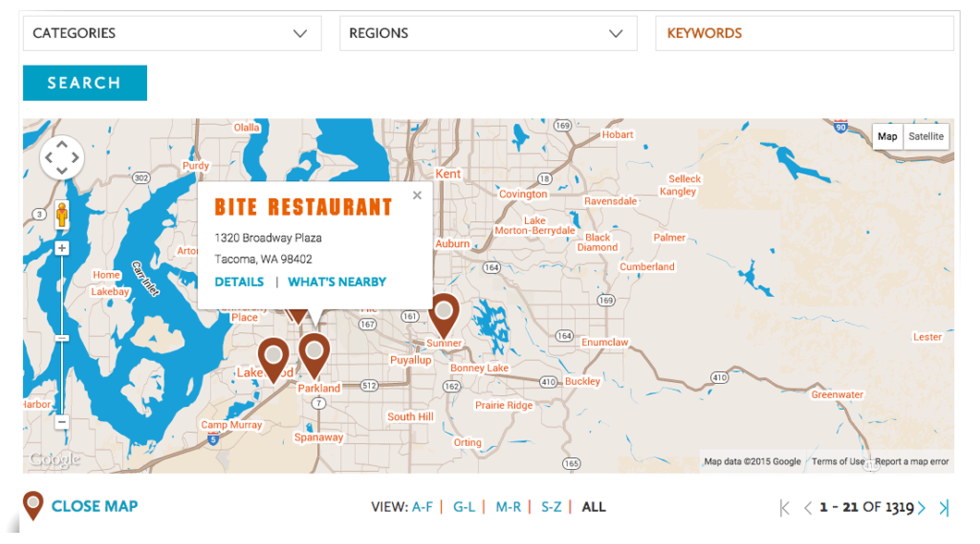The height and width of the screenshot is (544, 980).
Task: Switch map to Map view
Action: pyautogui.click(x=888, y=136)
